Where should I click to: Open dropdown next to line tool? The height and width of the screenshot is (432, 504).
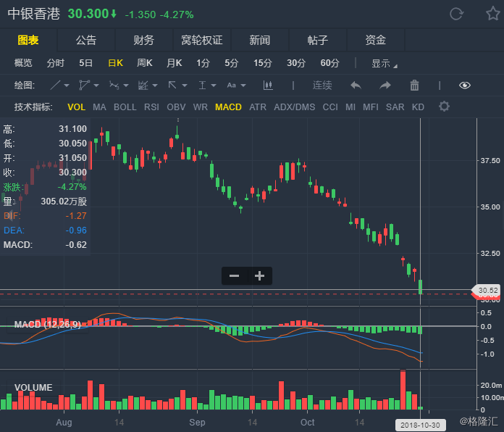pos(67,86)
